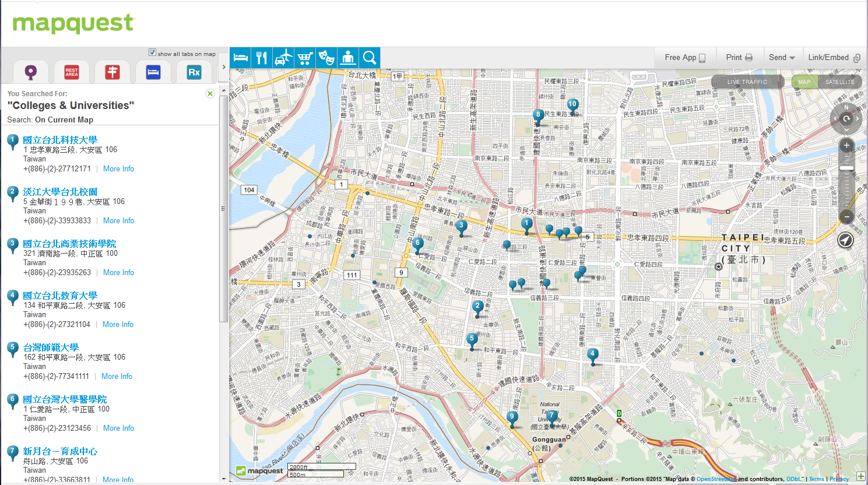
Task: Click More Info for result 1
Action: coord(118,168)
